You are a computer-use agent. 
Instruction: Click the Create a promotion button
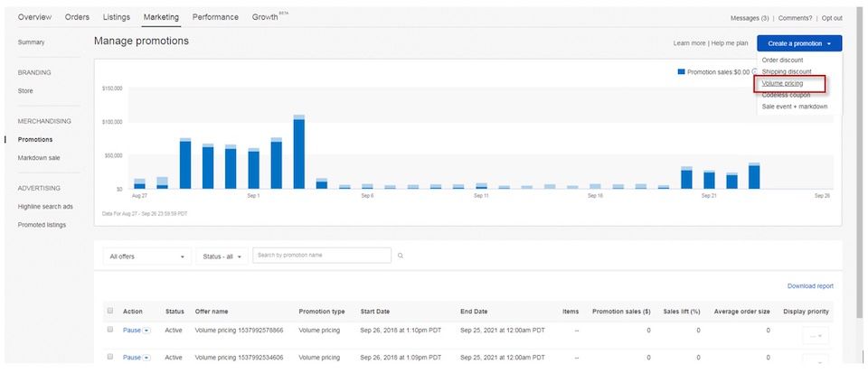(x=799, y=42)
